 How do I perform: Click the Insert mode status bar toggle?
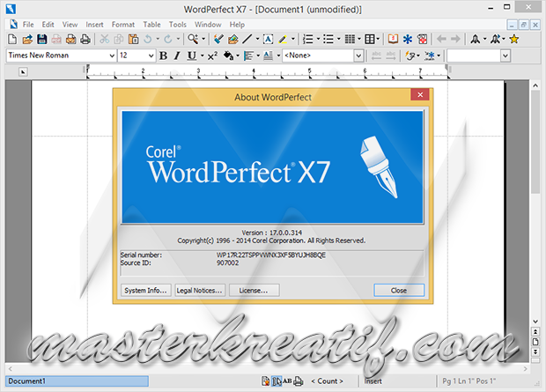tap(373, 381)
